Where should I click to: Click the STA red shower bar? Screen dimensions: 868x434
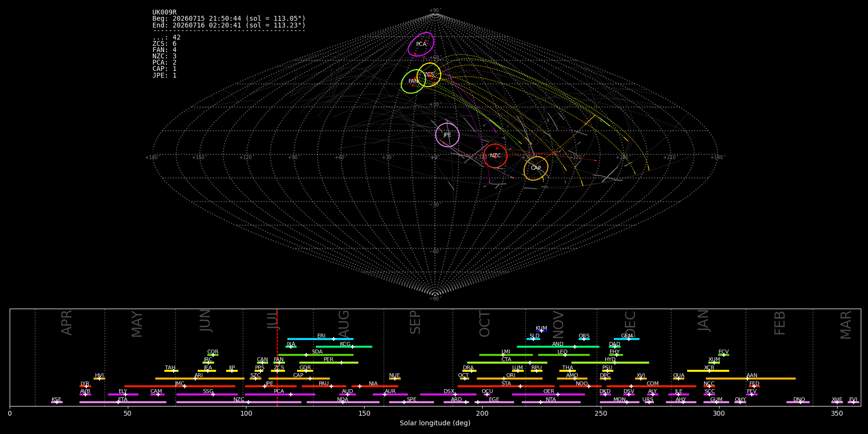tap(506, 386)
